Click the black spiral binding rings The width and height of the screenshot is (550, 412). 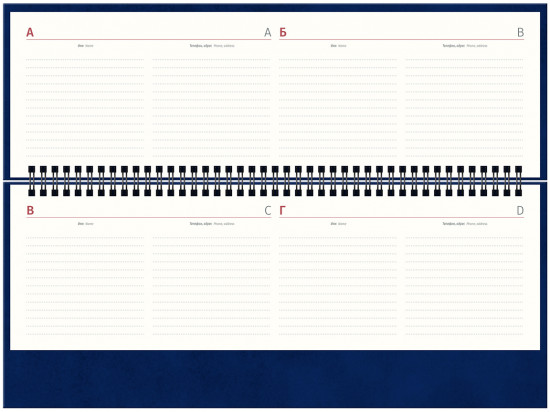pyautogui.click(x=275, y=181)
